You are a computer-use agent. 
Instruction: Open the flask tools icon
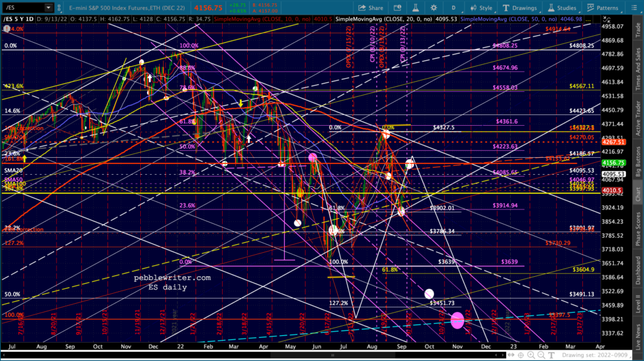416,8
